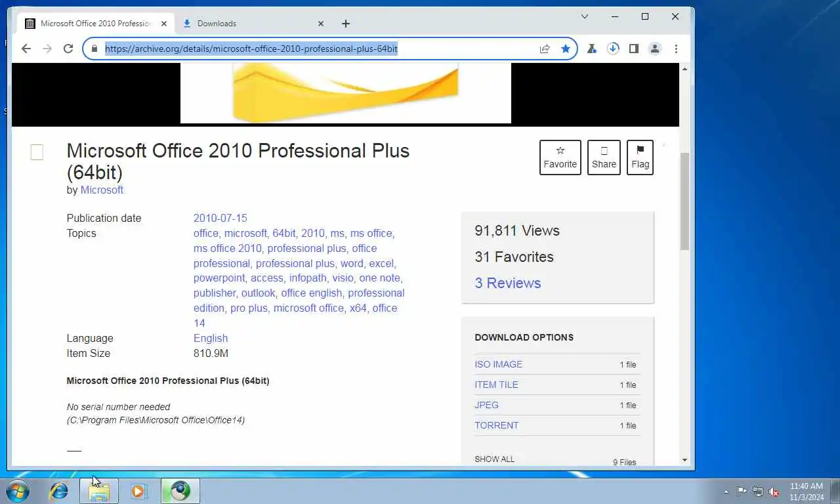
Task: Open the 2010-07-15 publication date link
Action: coord(220,218)
